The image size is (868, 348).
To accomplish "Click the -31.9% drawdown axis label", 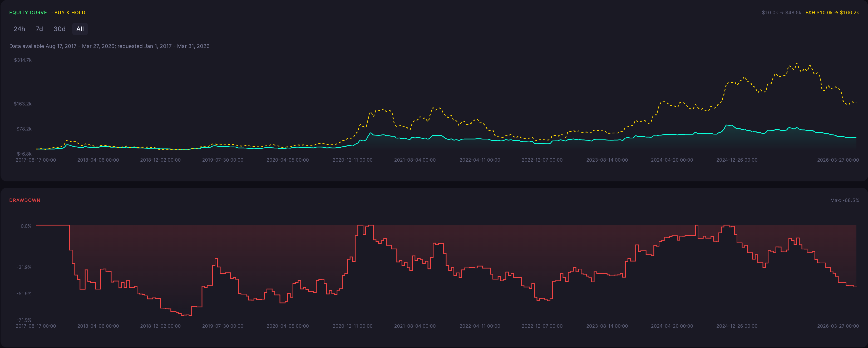I will tap(24, 267).
